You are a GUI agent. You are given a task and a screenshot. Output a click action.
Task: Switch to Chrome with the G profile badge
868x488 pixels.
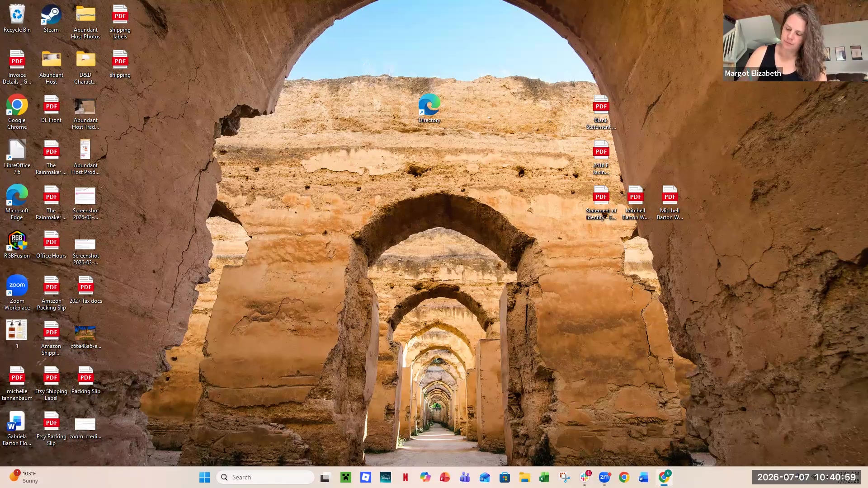click(664, 477)
